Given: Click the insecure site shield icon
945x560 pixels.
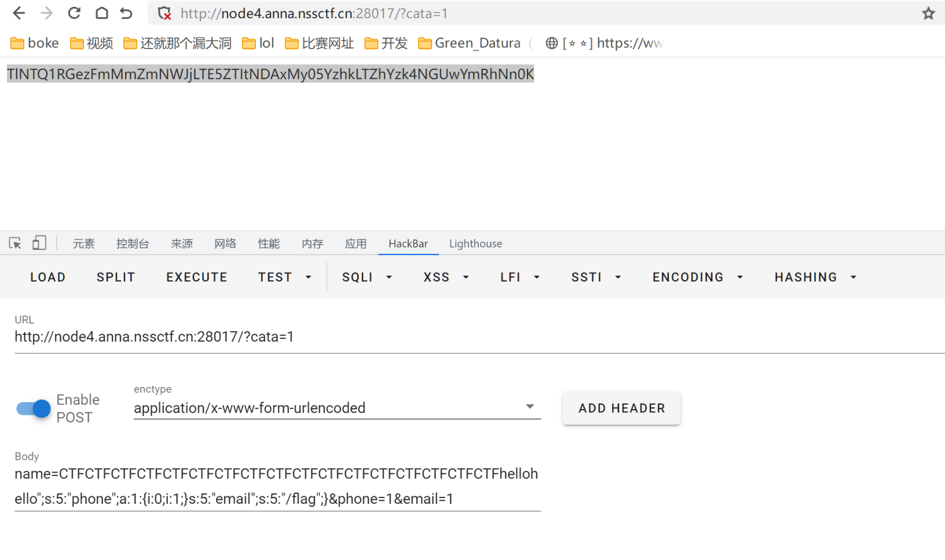Looking at the screenshot, I should coord(164,13).
